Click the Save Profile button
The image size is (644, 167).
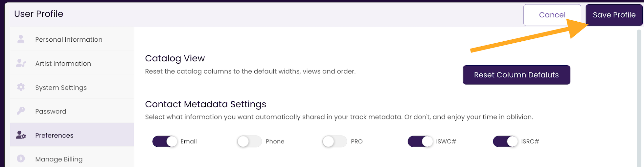[x=614, y=15]
